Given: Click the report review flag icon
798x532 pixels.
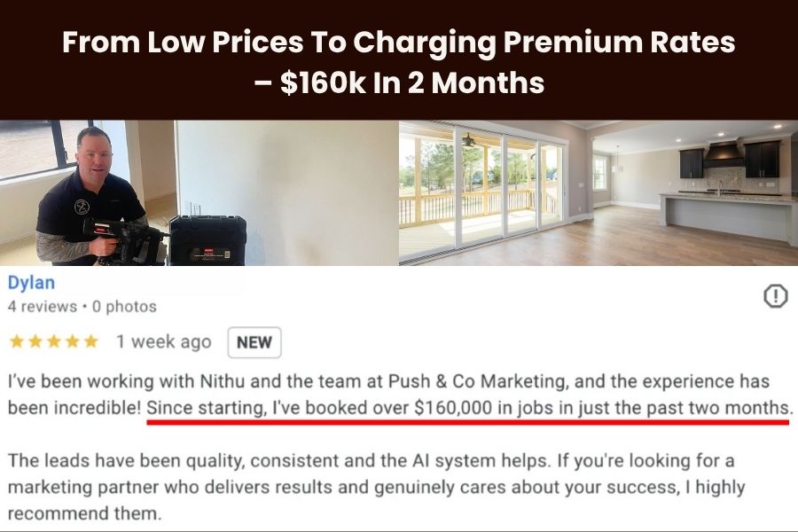Looking at the screenshot, I should 776,296.
